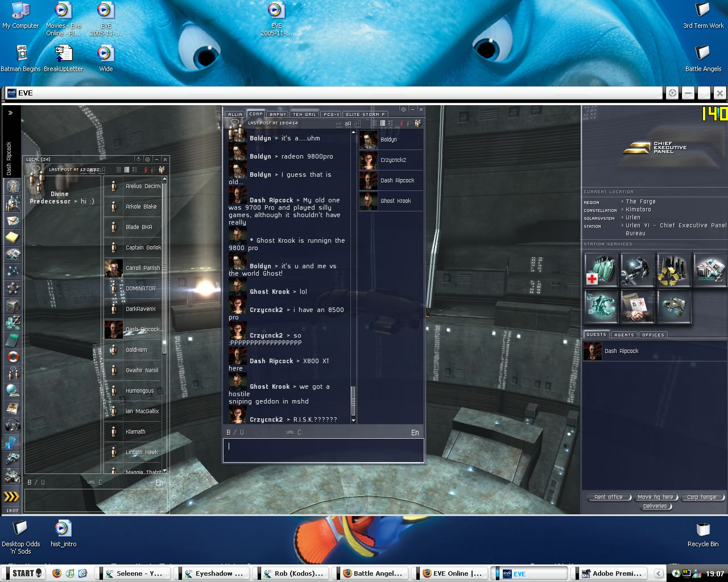This screenshot has width=728, height=582.
Task: Open the Wallet coins icon in sidebar
Action: tap(13, 323)
